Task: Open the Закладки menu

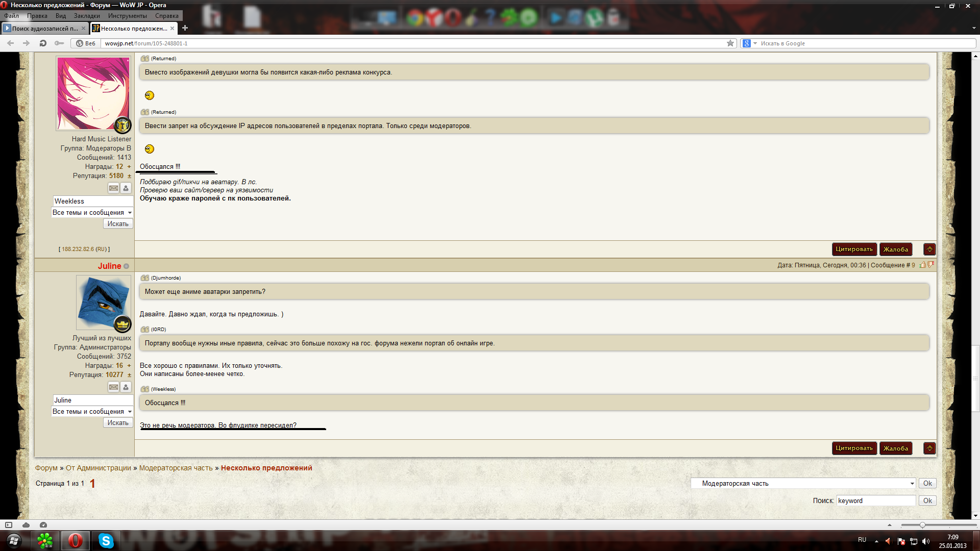Action: (87, 16)
